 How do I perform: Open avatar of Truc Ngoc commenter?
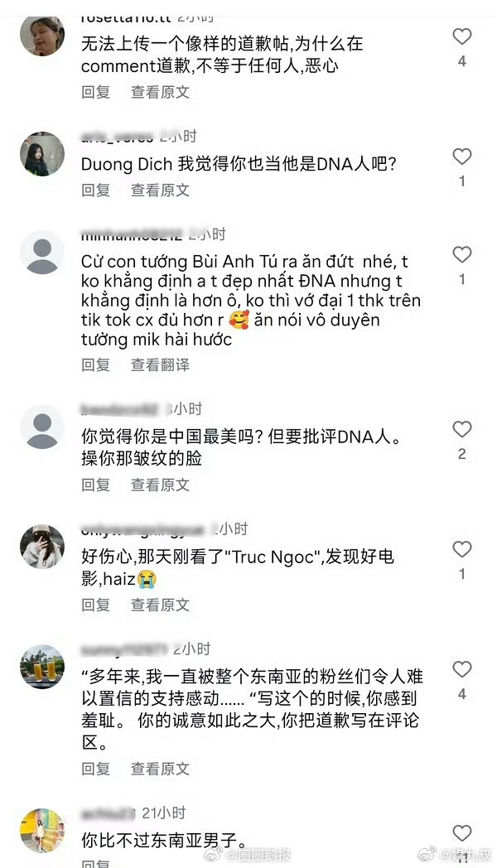tap(42, 547)
